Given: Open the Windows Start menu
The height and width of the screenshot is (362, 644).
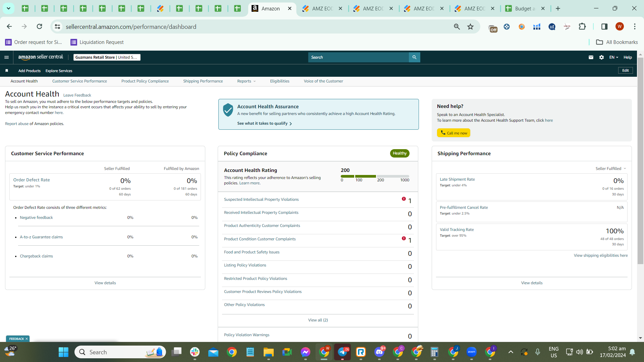Looking at the screenshot, I should click(63, 352).
